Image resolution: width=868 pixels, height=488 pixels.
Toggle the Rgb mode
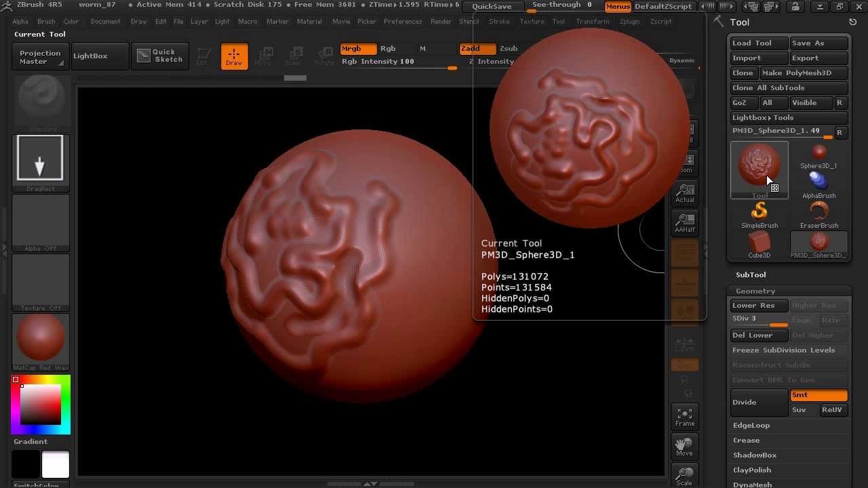[388, 49]
